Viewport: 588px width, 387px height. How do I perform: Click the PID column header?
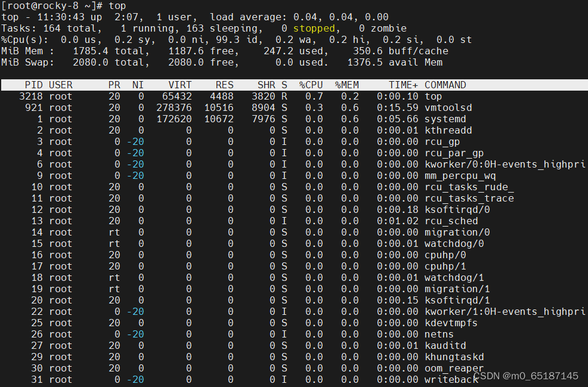click(x=34, y=85)
